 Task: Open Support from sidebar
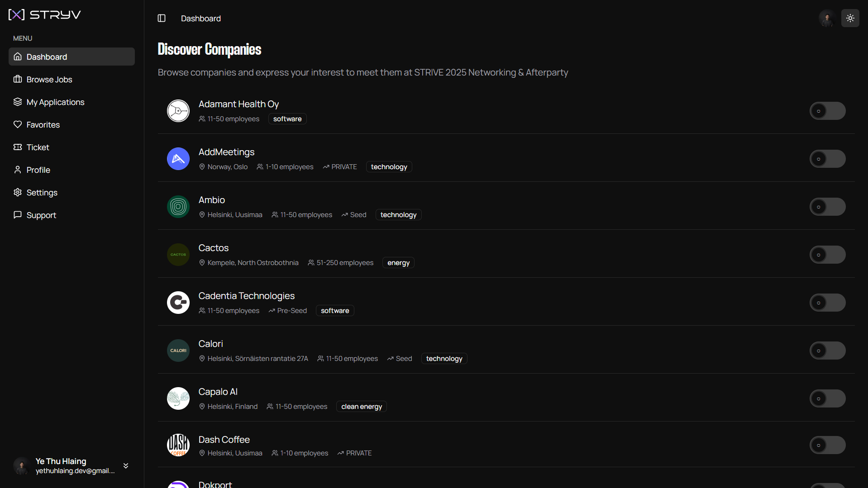click(x=72, y=215)
